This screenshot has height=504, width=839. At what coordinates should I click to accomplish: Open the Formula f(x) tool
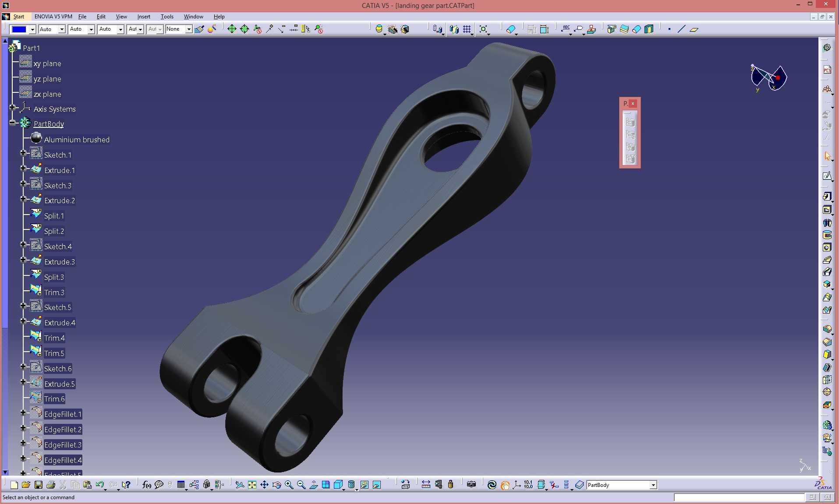click(146, 485)
